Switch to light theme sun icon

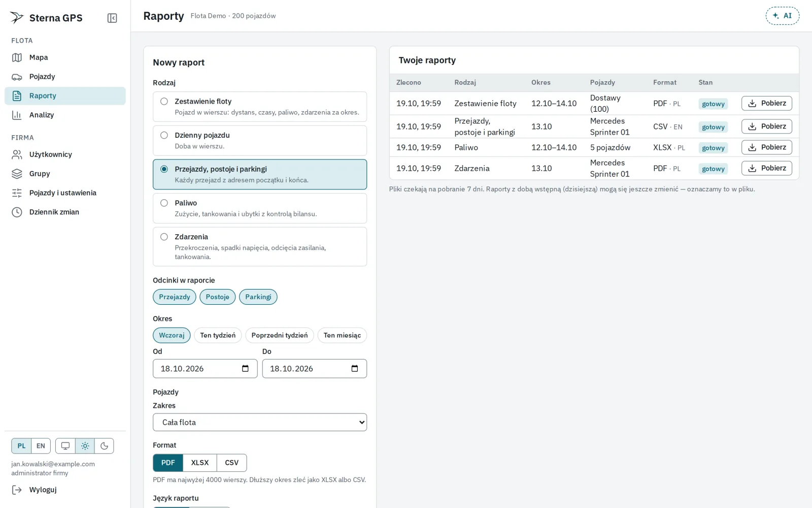(85, 446)
